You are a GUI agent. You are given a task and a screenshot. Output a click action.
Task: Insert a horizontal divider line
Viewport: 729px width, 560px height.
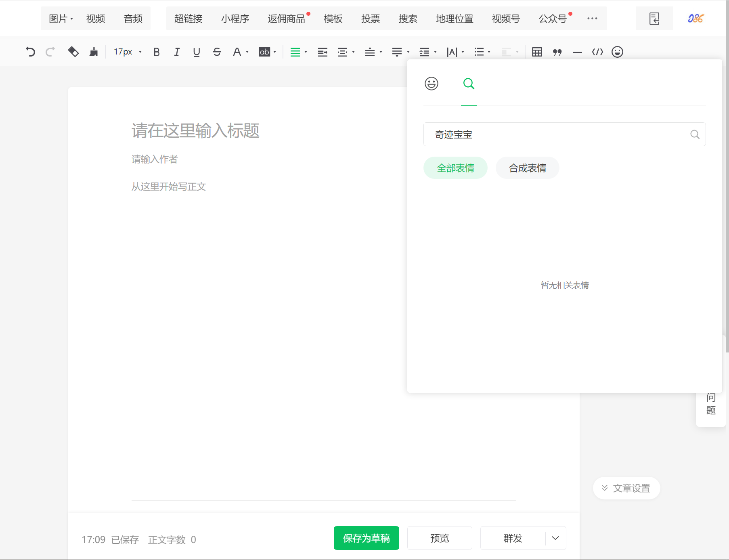(x=577, y=52)
